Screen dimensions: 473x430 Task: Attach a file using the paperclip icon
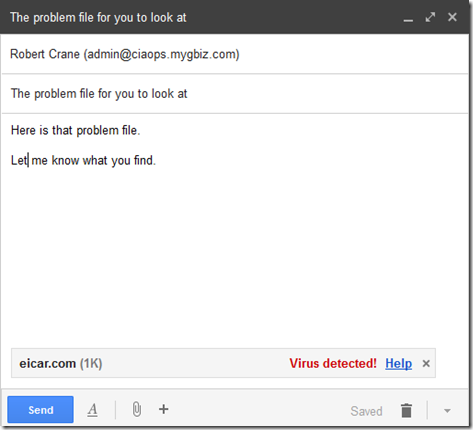click(137, 409)
